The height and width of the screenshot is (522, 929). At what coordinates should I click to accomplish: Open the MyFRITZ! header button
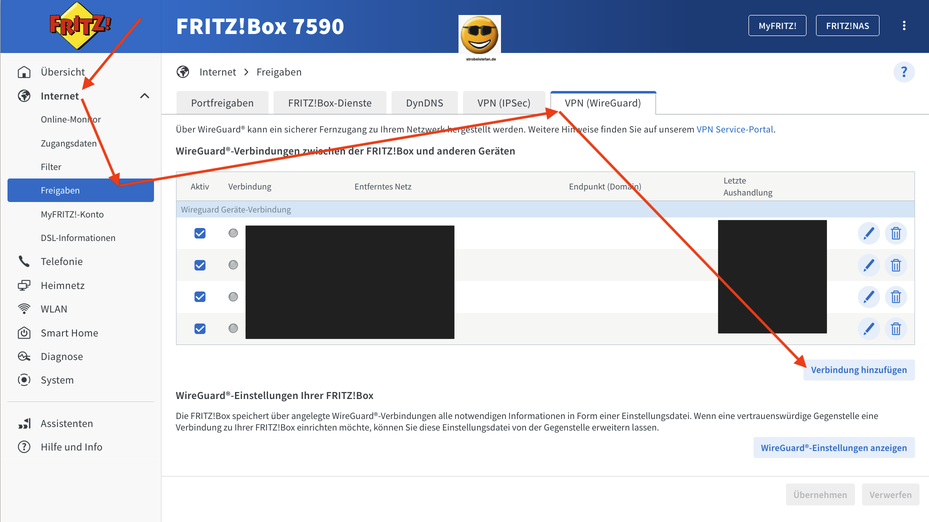777,26
